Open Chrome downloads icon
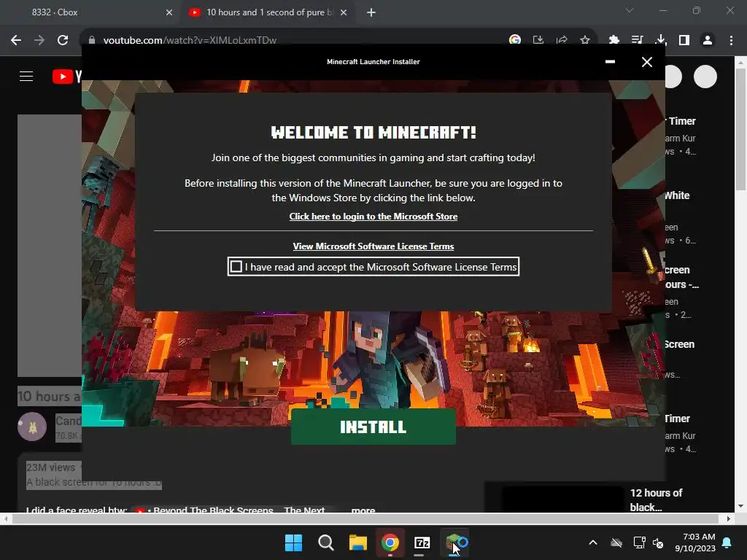Screen dimensions: 747x560 click(660, 40)
